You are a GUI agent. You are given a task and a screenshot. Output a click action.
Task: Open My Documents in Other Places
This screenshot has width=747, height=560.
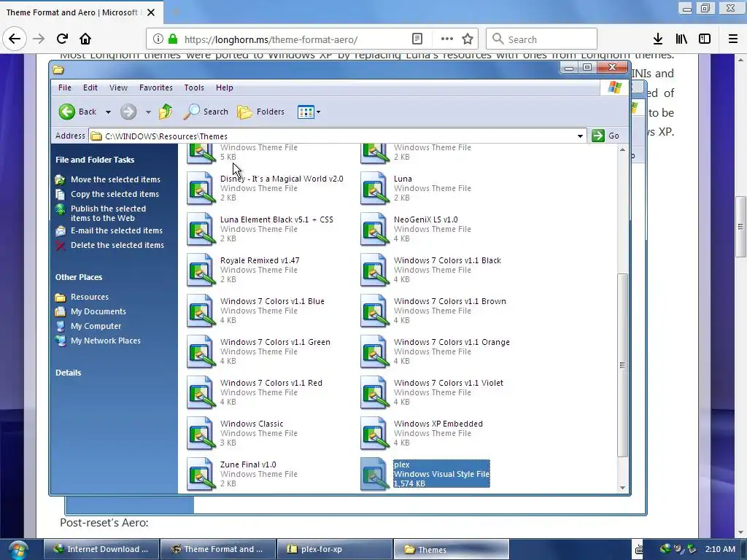pyautogui.click(x=98, y=311)
